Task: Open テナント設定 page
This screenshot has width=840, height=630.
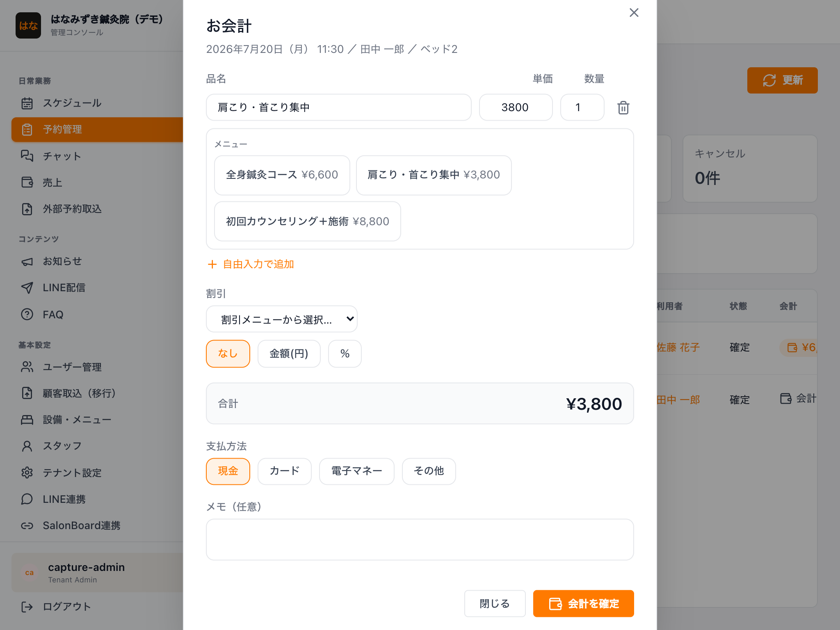Action: point(97,472)
